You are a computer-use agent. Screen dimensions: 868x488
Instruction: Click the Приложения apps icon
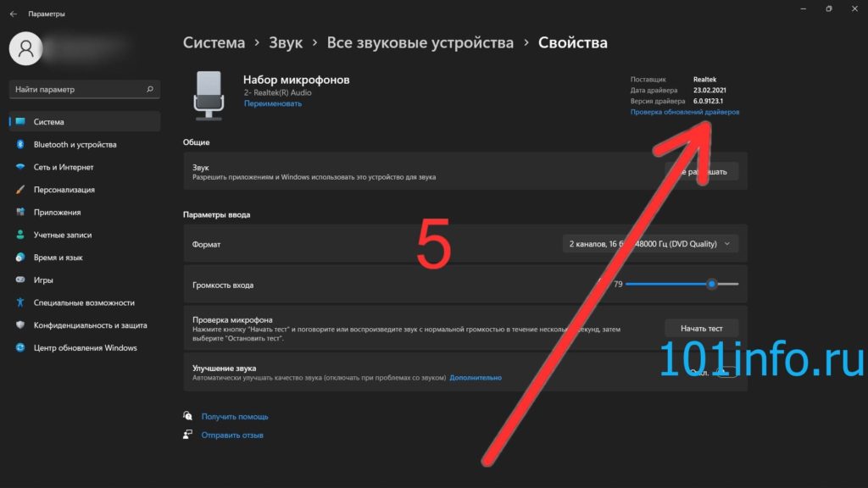click(20, 213)
